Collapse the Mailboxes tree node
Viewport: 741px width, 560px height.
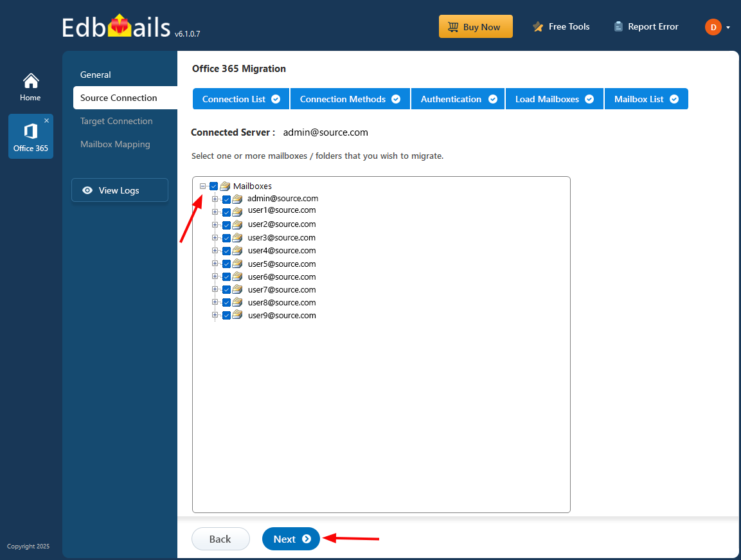[x=204, y=186]
